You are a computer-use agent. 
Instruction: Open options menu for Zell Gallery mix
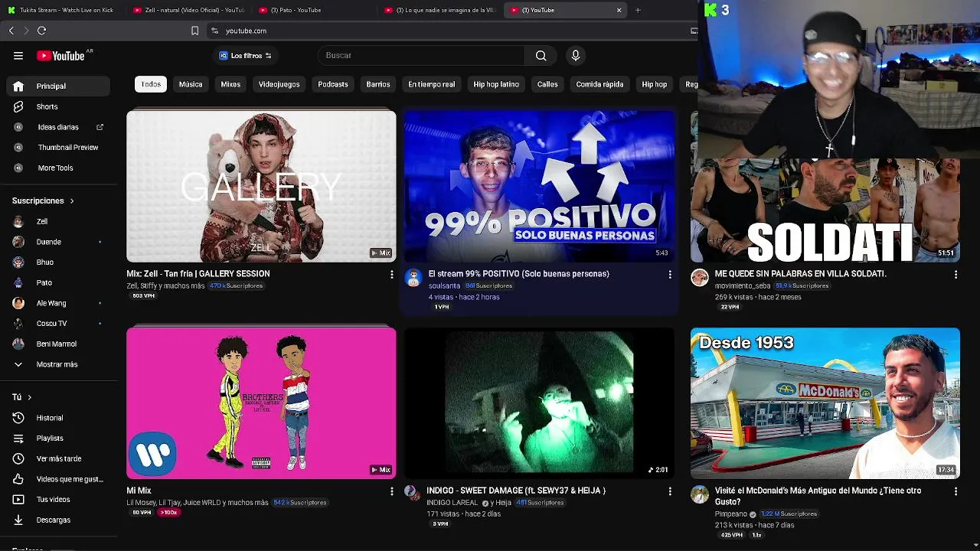coord(391,274)
